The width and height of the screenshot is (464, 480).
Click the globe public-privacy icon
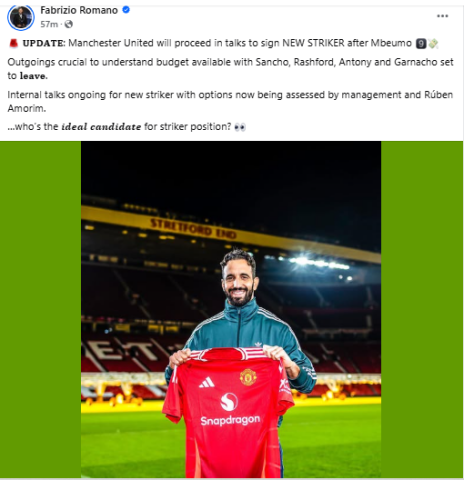point(69,24)
